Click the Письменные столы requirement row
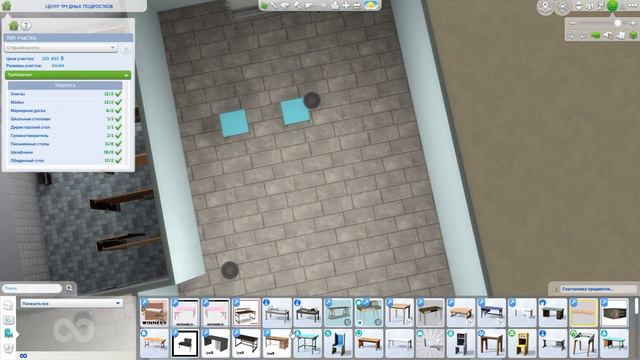 point(65,144)
